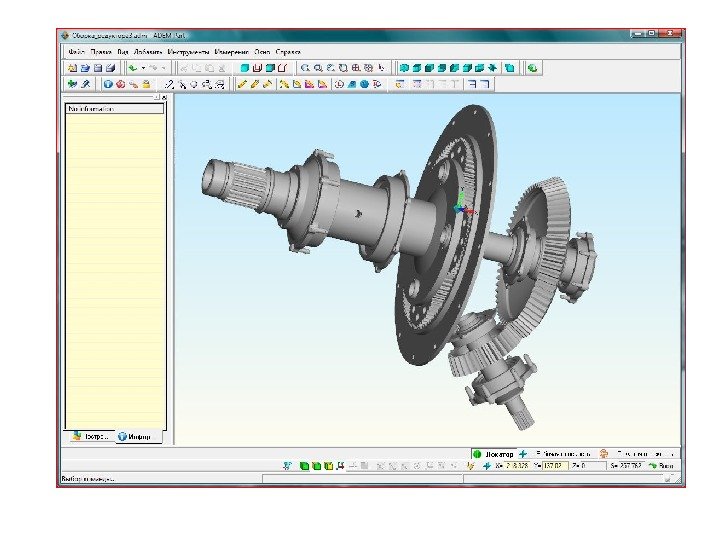Click the Open file folder icon

pyautogui.click(x=85, y=68)
